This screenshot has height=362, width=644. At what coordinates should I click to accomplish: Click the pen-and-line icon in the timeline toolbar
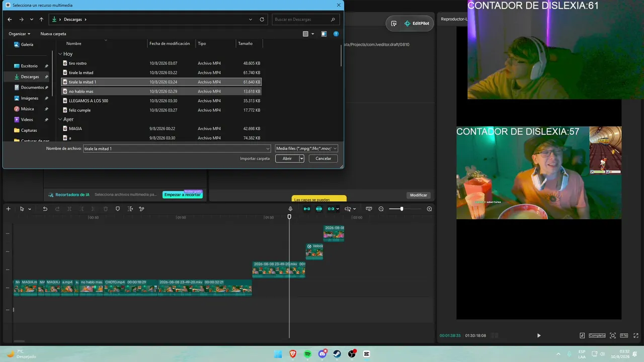[x=142, y=209]
